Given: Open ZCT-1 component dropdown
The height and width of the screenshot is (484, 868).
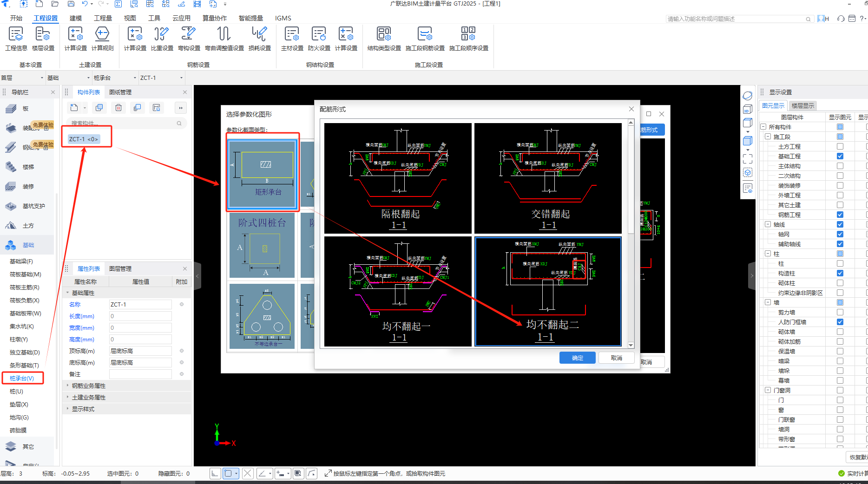Looking at the screenshot, I should coord(162,78).
